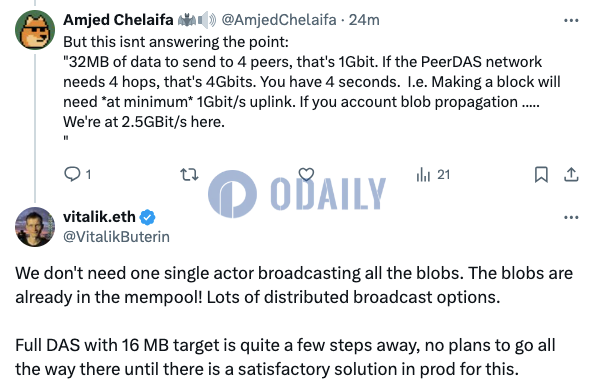This screenshot has height=389, width=594.
Task: Click Amjed Chelaifa's doge avatar
Action: coord(35,30)
